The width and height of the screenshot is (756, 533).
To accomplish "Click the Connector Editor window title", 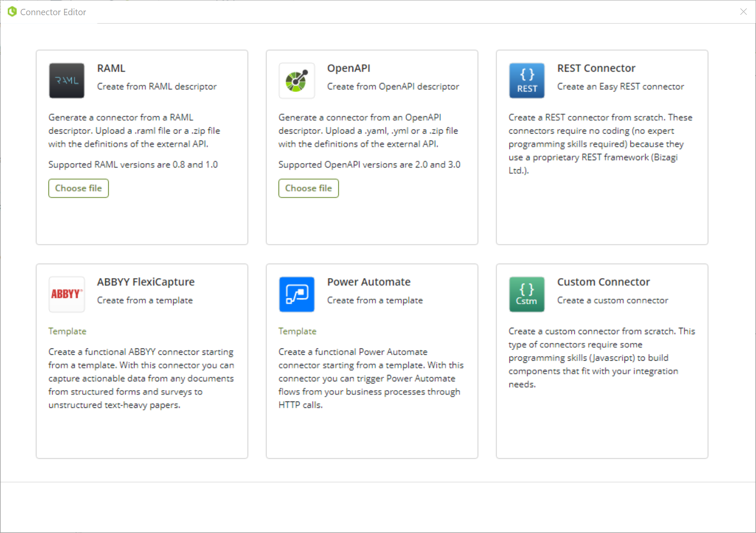I will tap(53, 12).
